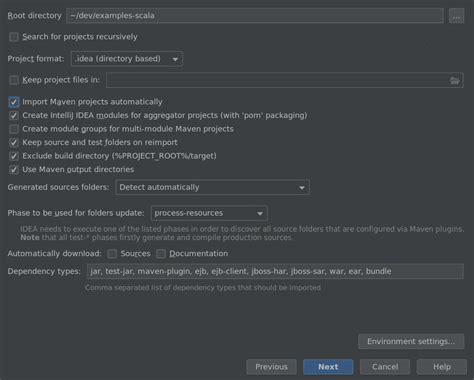Screen dimensions: 474x380
Task: Toggle Exclude build directory checkbox
Action: click(x=14, y=156)
